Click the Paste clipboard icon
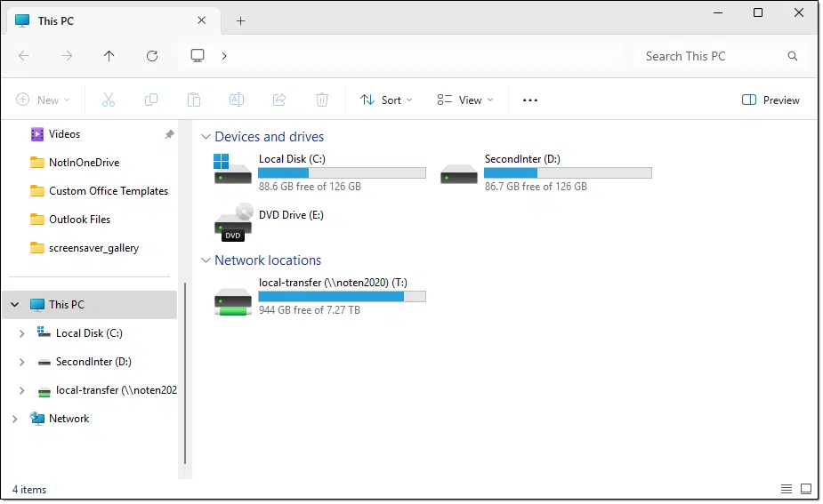The height and width of the screenshot is (504, 823). click(x=194, y=100)
